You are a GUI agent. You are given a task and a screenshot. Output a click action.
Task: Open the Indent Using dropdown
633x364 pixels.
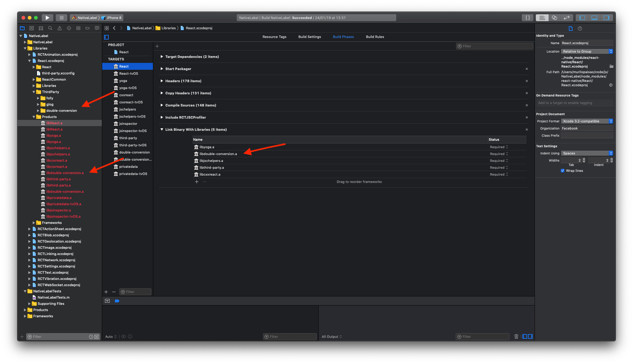point(587,153)
